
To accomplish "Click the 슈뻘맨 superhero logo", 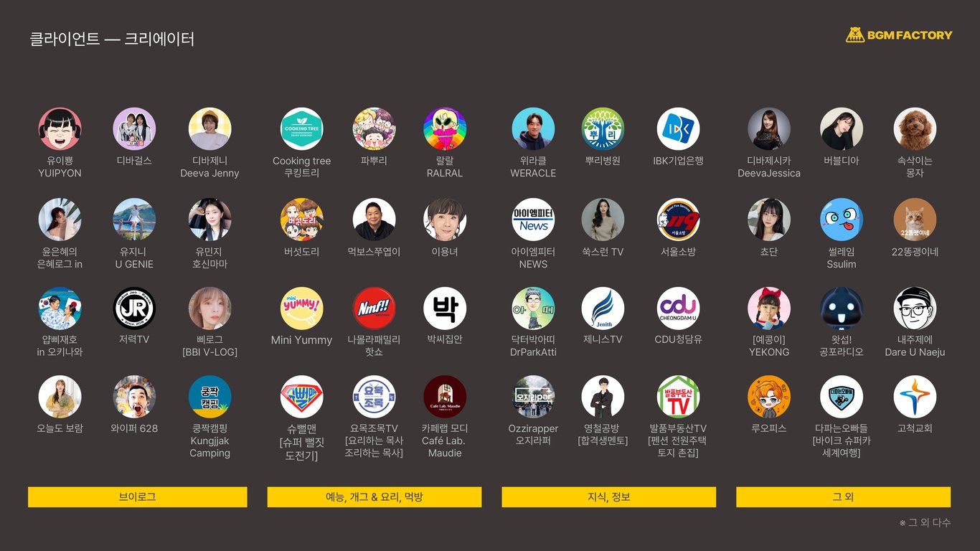I will coord(301,397).
